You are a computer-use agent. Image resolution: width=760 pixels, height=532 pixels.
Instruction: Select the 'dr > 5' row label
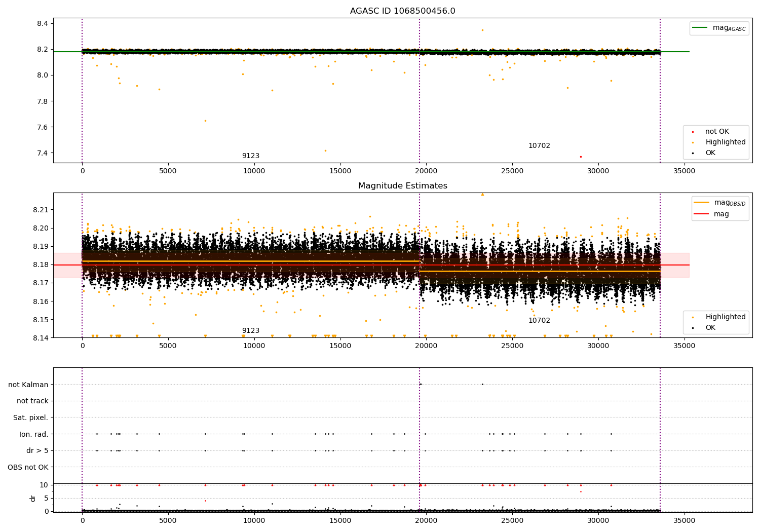point(37,450)
